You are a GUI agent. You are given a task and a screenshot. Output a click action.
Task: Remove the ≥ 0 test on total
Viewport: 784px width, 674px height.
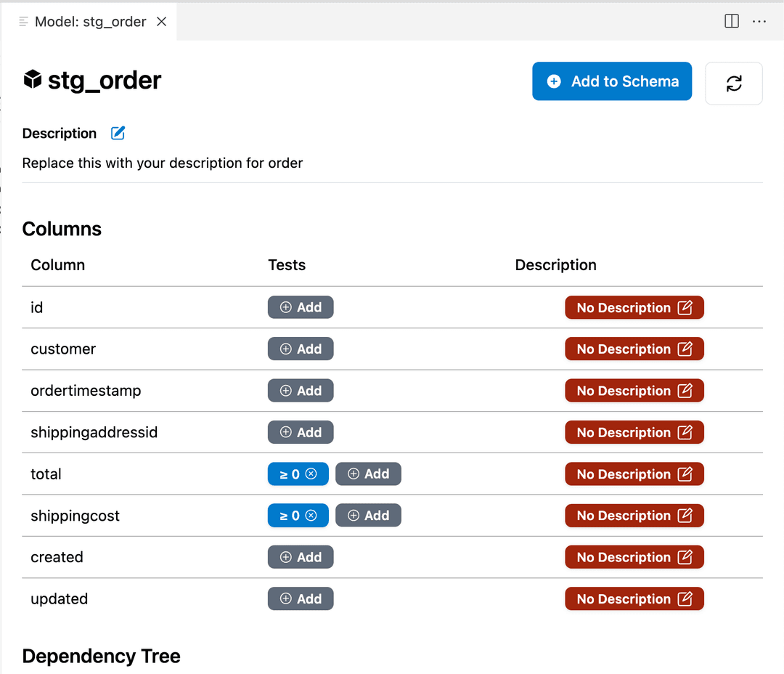click(x=311, y=474)
